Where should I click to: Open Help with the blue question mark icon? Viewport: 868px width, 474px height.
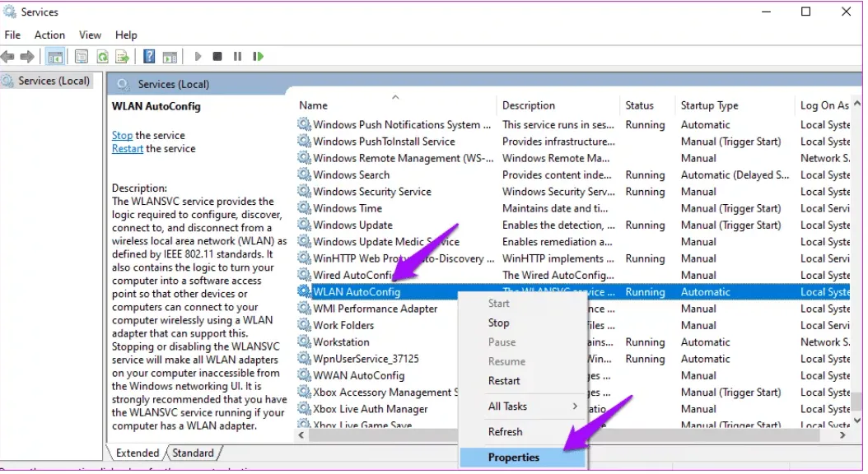149,57
